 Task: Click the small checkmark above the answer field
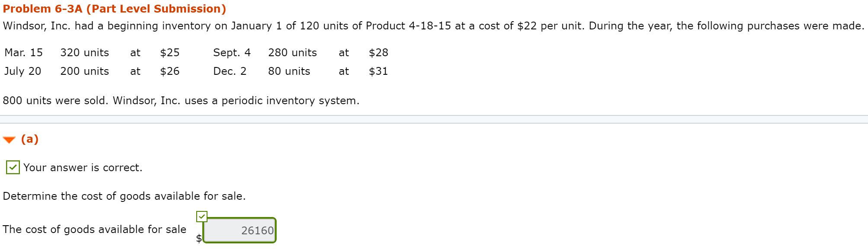[201, 215]
